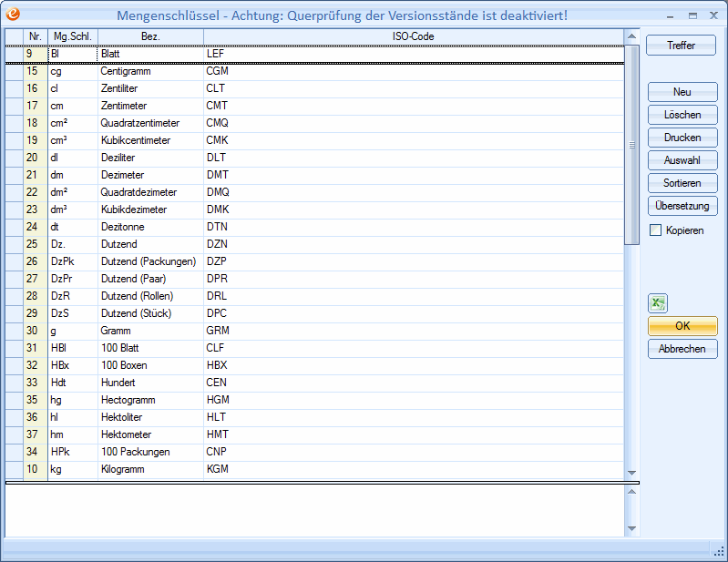Enable the Kopieren checkbox

pos(655,230)
